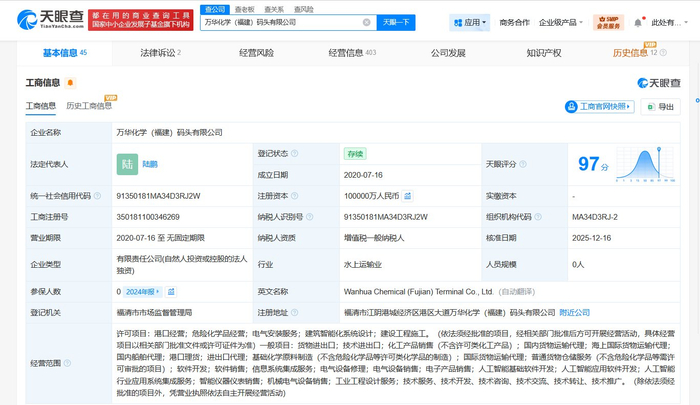Open the 应用 dropdown menu
Screen dimensions: 700x405
coord(470,22)
